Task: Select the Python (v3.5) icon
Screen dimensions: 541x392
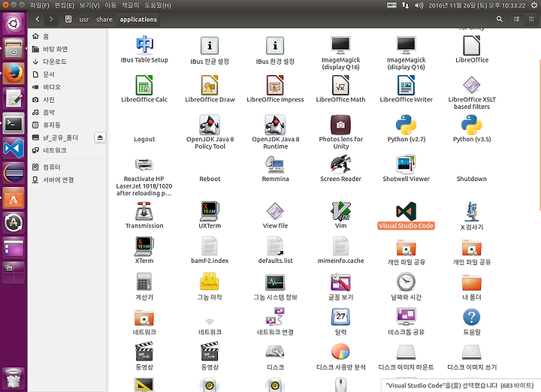Action: (472, 125)
